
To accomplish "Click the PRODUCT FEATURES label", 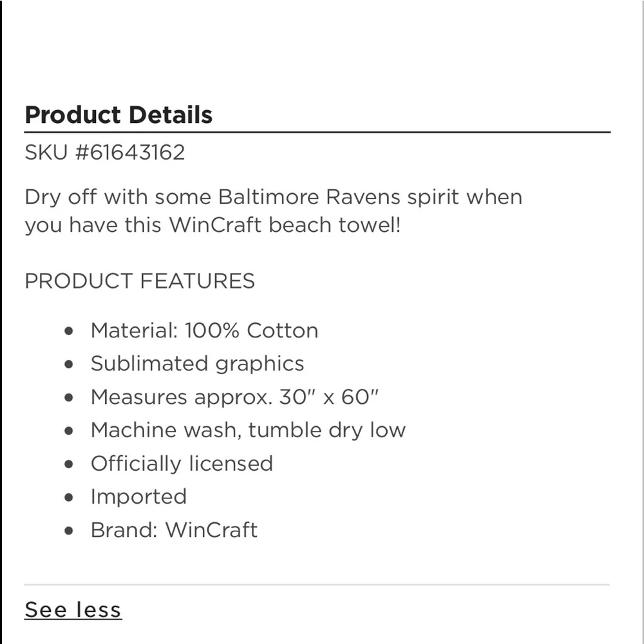I will 140,281.
